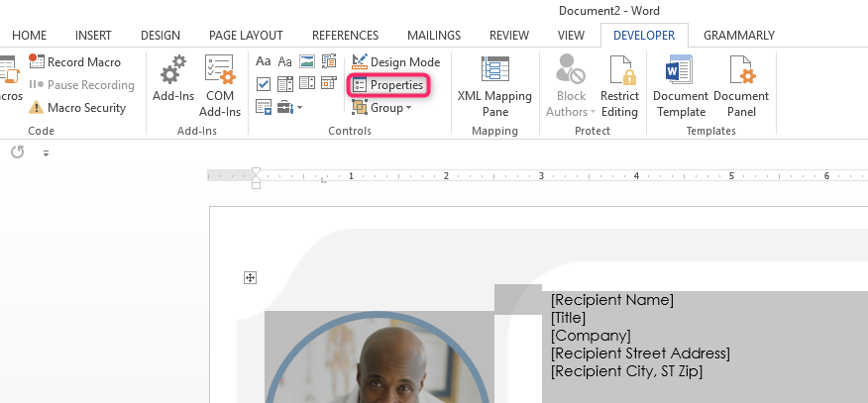
Task: Insert a Picture content control
Action: coord(307,61)
